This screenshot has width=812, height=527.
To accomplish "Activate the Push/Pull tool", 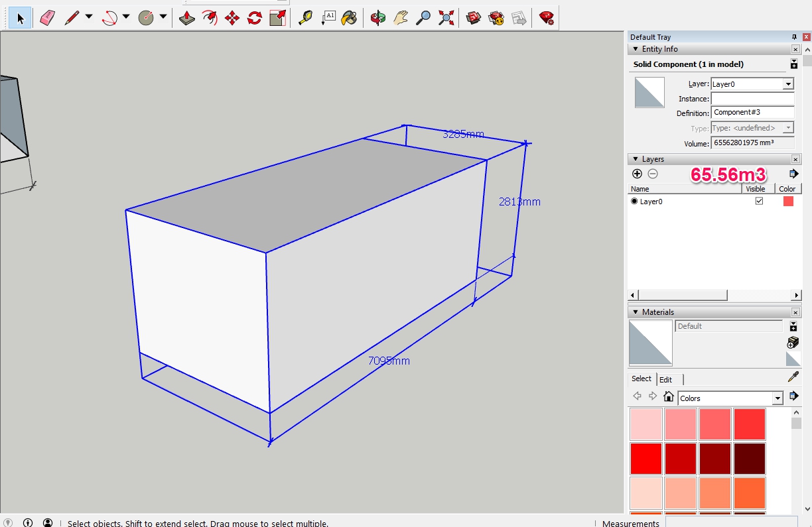I will pyautogui.click(x=187, y=18).
